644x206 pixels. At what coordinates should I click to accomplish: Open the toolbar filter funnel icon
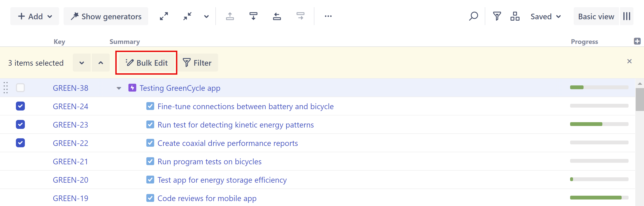497,16
